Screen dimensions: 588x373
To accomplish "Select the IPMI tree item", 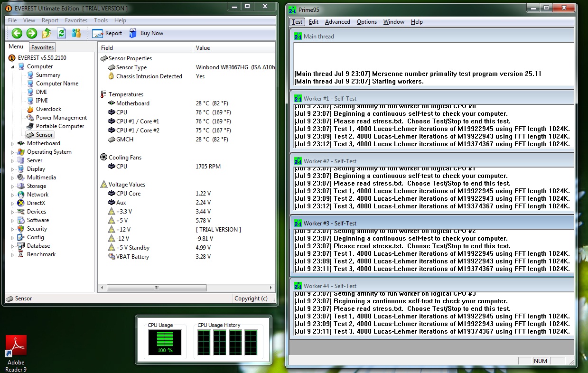I will tap(42, 101).
